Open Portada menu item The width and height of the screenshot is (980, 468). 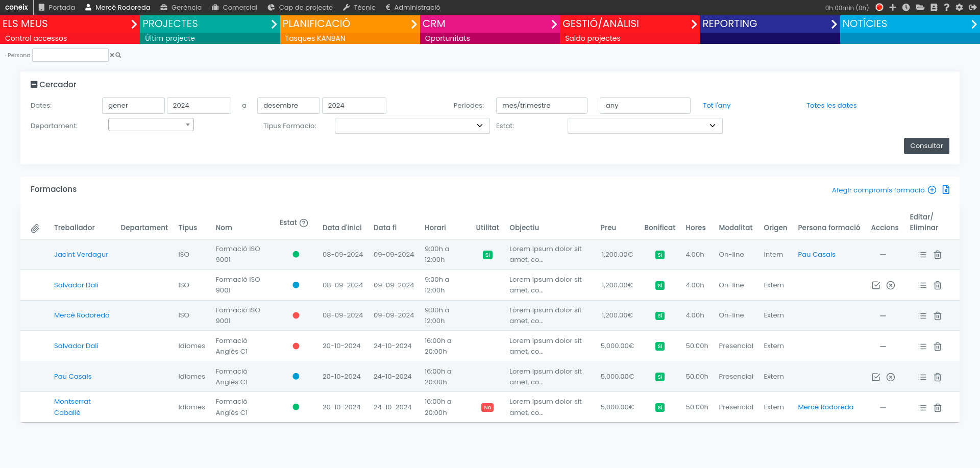pos(57,7)
